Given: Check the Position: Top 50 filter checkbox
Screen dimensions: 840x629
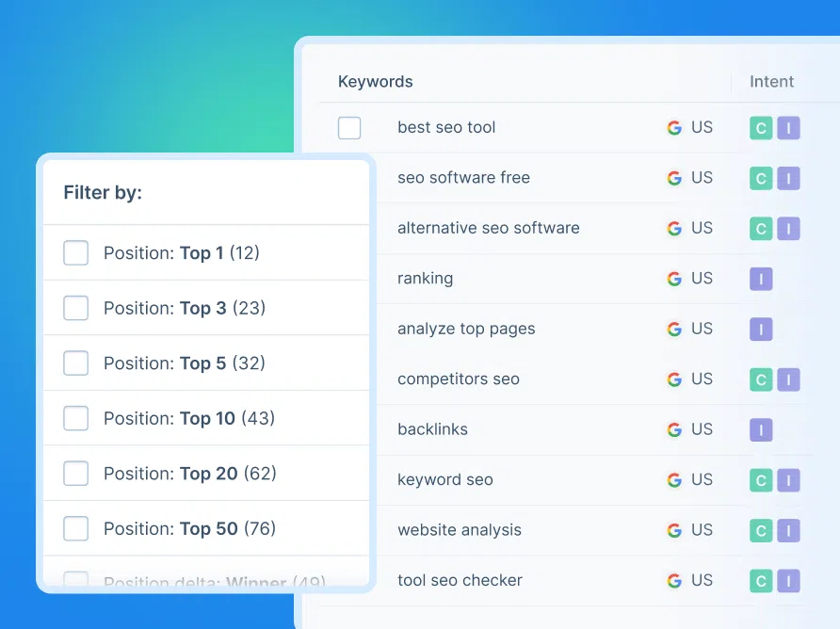Looking at the screenshot, I should point(76,529).
